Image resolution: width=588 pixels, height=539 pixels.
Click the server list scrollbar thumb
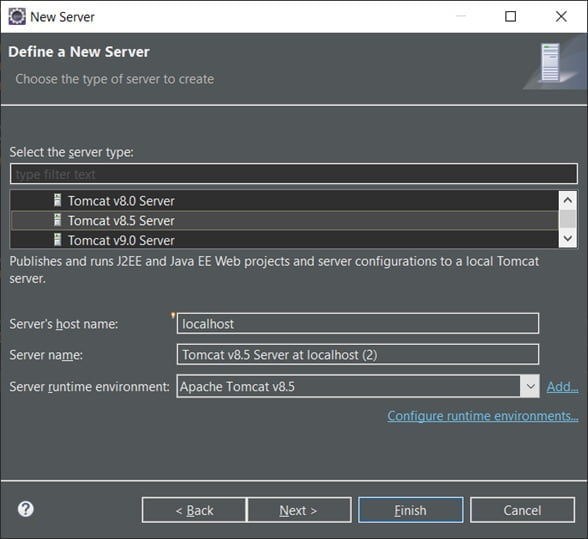click(567, 219)
